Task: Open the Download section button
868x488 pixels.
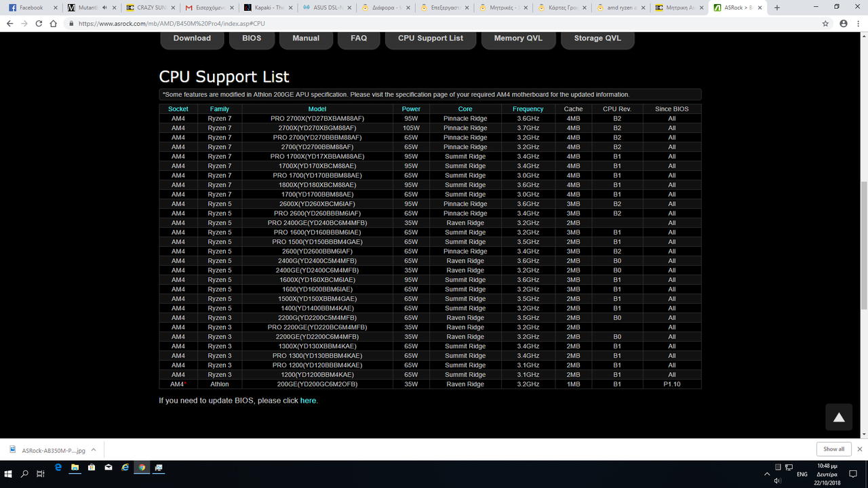Action: pos(192,39)
